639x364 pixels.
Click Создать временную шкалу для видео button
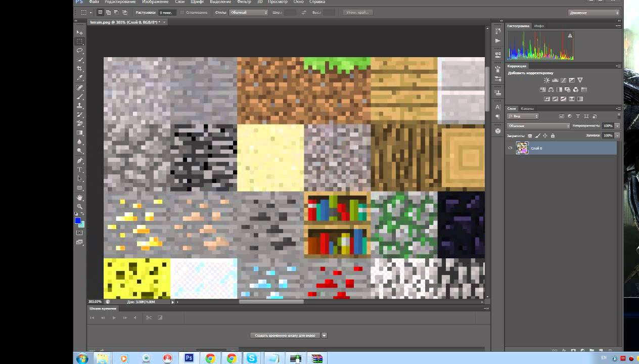click(285, 335)
